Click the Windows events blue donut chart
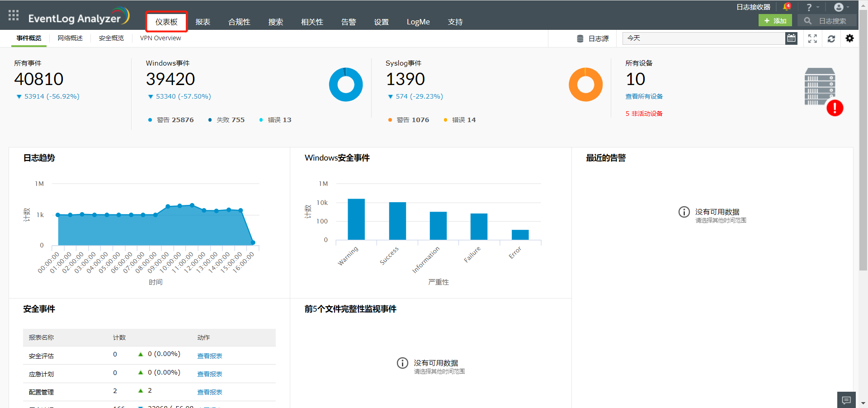This screenshot has height=408, width=868. [x=346, y=85]
